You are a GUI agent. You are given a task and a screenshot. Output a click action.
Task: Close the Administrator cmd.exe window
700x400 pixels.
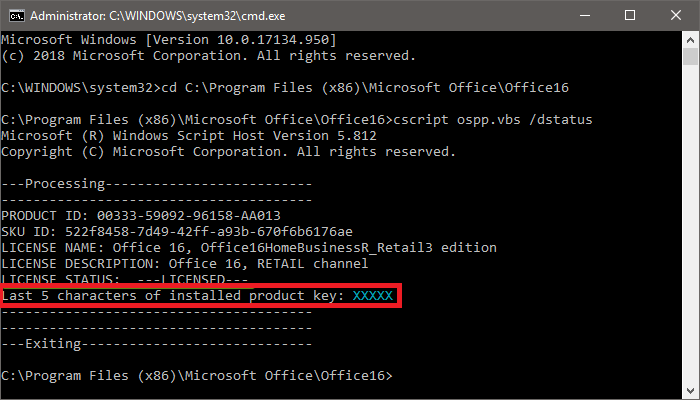click(676, 15)
